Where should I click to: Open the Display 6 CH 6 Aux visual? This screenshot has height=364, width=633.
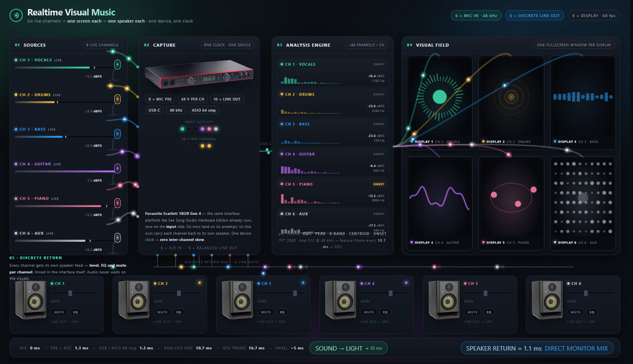583,203
